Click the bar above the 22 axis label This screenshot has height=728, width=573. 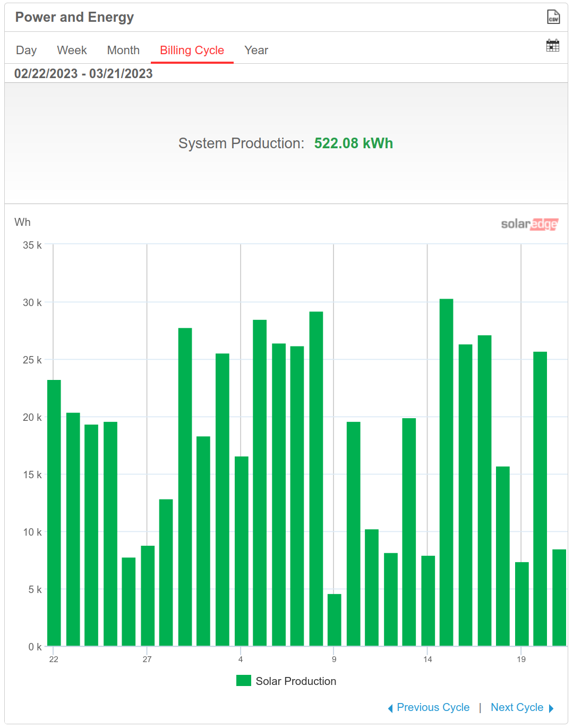click(54, 513)
